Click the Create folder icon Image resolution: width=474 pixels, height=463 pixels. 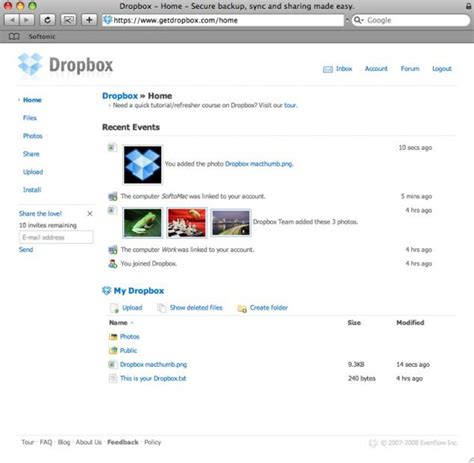click(x=242, y=308)
